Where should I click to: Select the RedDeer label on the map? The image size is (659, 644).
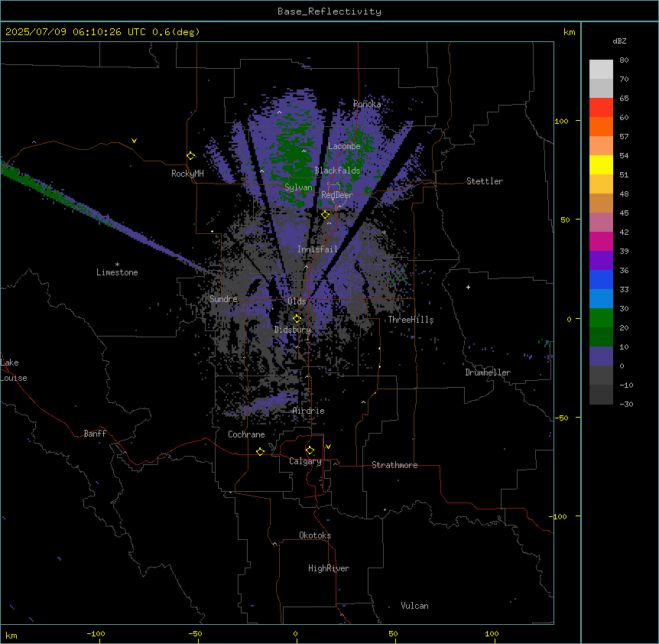(336, 195)
